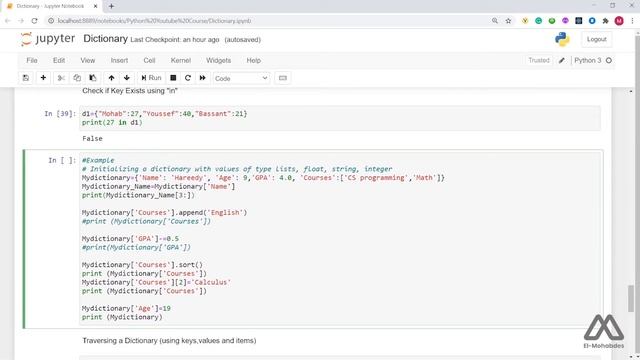This screenshot has width=640, height=360.
Task: Insert a cell below with plus icon
Action: (43, 78)
